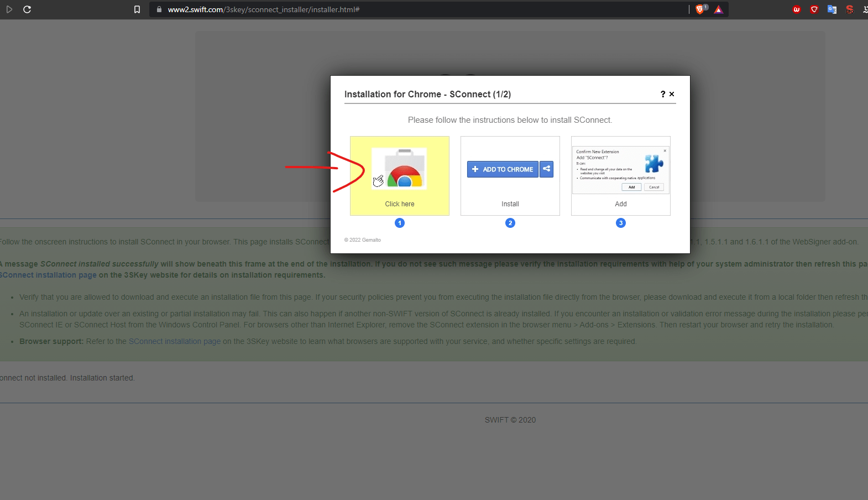
Task: Click the puzzle piece icon in extension preview
Action: point(654,164)
